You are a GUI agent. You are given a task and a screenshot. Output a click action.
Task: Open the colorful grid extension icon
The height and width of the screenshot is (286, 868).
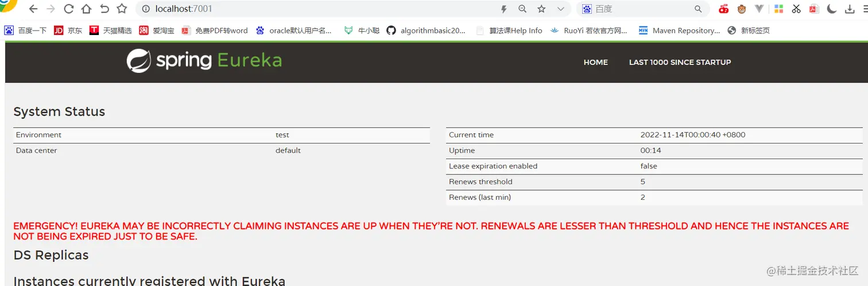tap(778, 9)
